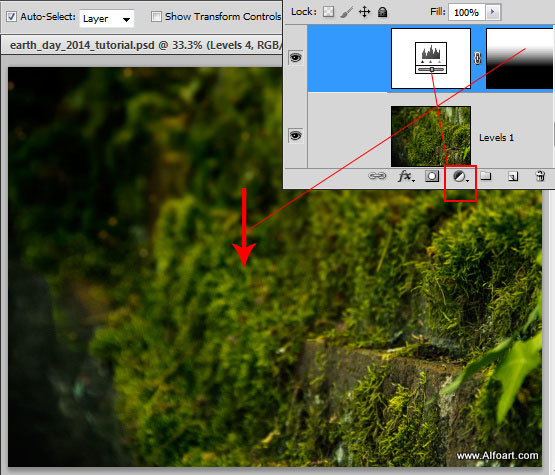Toggle the Auto-Select checkbox

click(11, 17)
